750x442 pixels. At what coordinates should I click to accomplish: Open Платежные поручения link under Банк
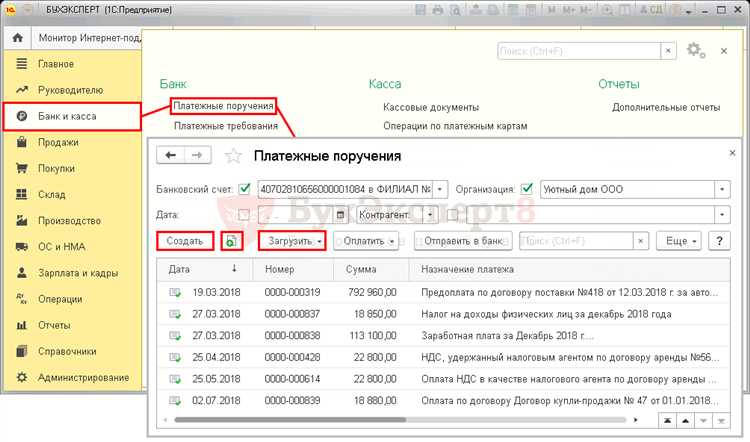pyautogui.click(x=223, y=106)
